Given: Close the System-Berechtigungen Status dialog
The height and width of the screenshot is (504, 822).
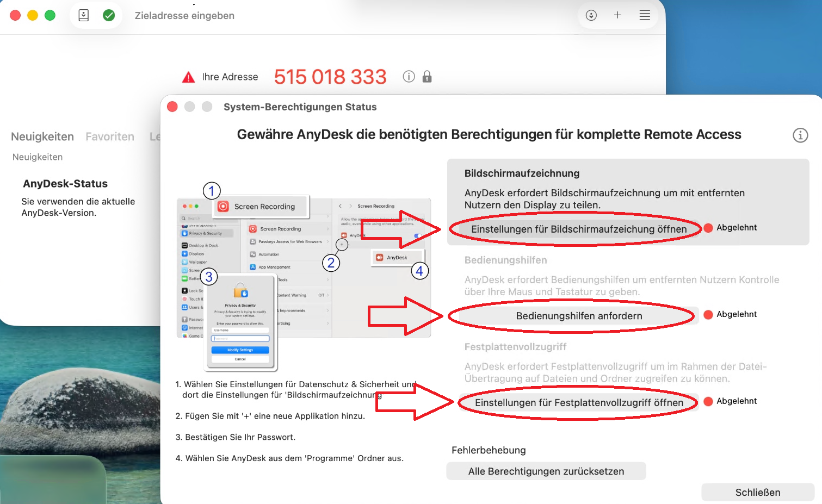Looking at the screenshot, I should tap(172, 107).
